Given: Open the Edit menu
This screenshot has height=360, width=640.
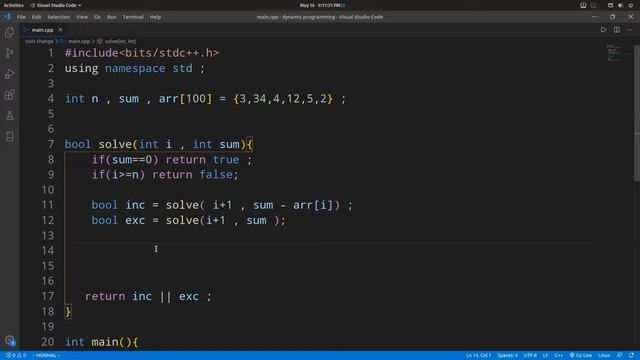Looking at the screenshot, I should (x=36, y=17).
